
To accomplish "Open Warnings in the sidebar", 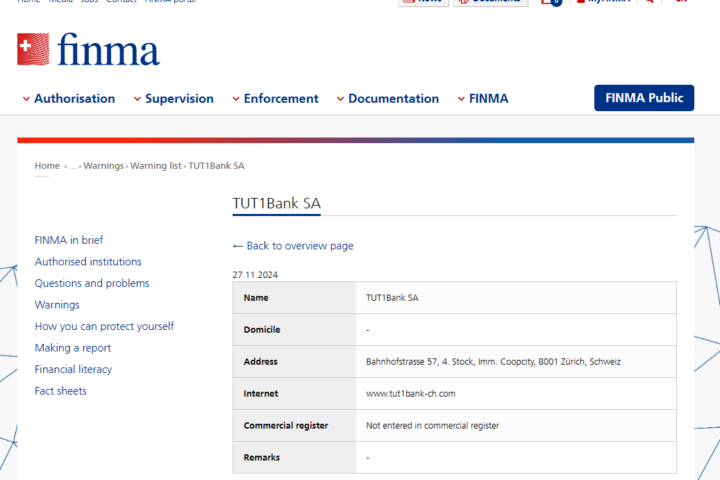I will coord(57,305).
